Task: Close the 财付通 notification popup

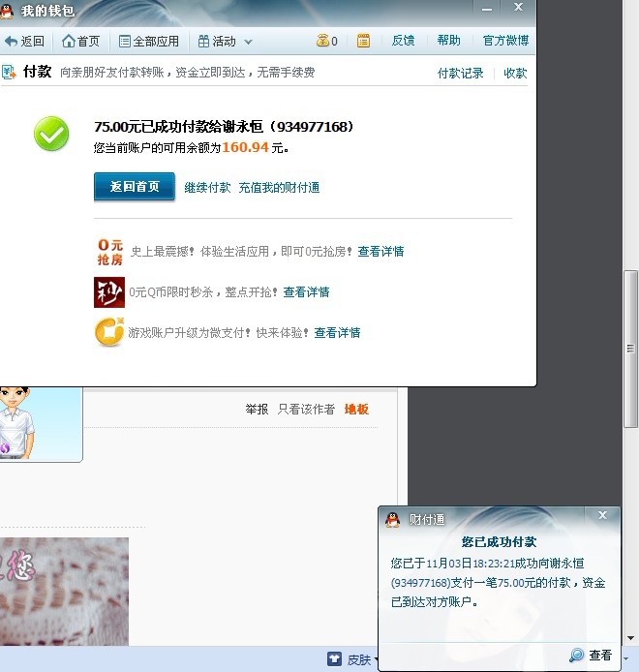Action: click(602, 515)
